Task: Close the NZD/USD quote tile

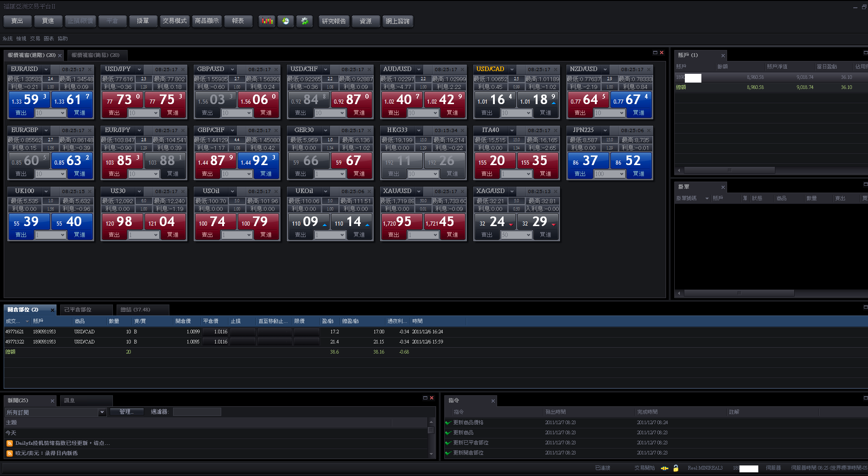Action: tap(649, 70)
